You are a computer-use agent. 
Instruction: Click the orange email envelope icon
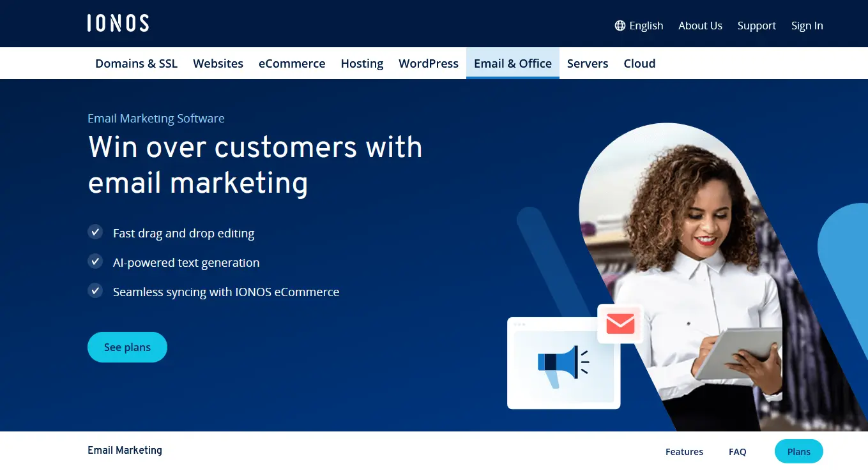(x=619, y=324)
